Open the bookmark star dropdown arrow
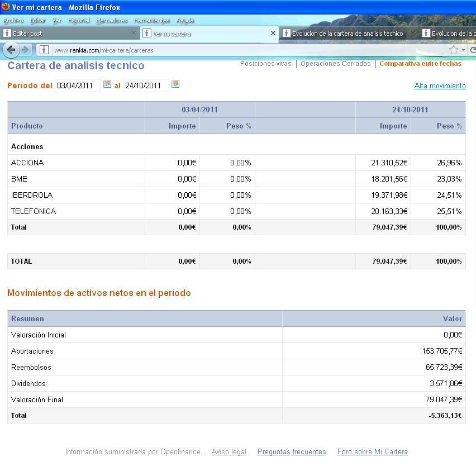 click(463, 50)
